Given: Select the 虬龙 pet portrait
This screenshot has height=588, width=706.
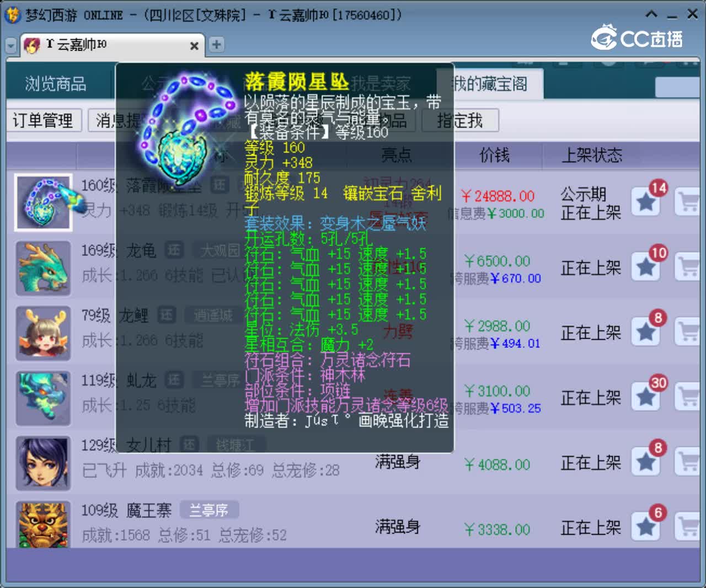Looking at the screenshot, I should (x=43, y=398).
